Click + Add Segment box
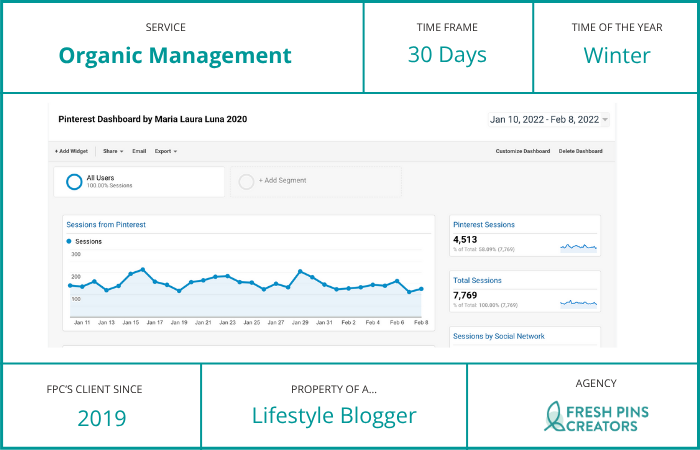Image resolution: width=700 pixels, height=450 pixels. point(316,181)
